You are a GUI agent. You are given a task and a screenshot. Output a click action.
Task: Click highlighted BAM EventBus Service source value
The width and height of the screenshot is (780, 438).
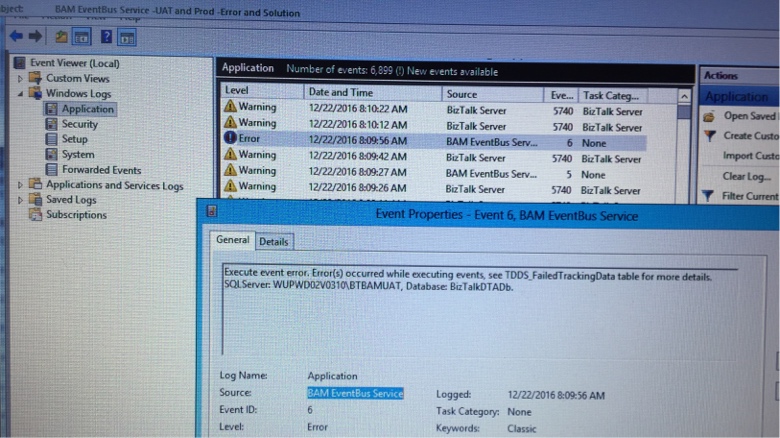point(355,393)
